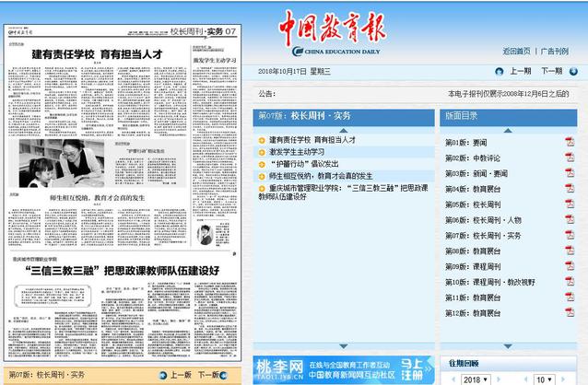Click 下一期 next issue link

[552, 71]
